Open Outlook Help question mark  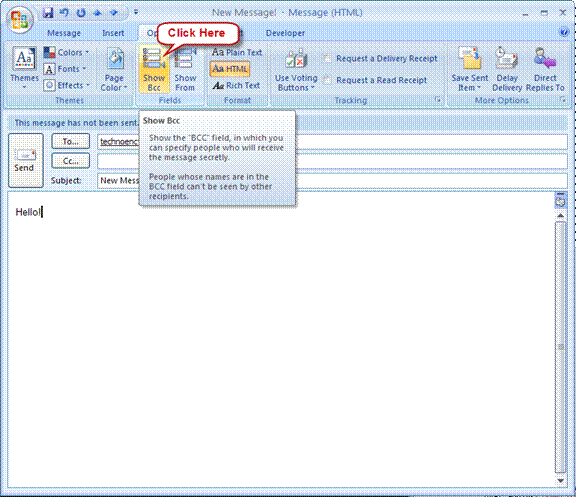click(x=564, y=32)
